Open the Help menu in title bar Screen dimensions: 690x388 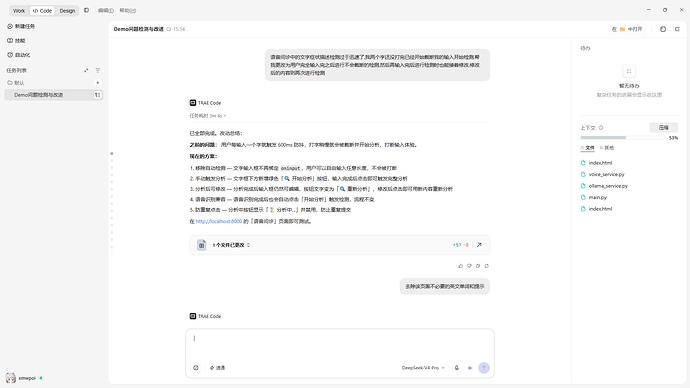pyautogui.click(x=128, y=11)
